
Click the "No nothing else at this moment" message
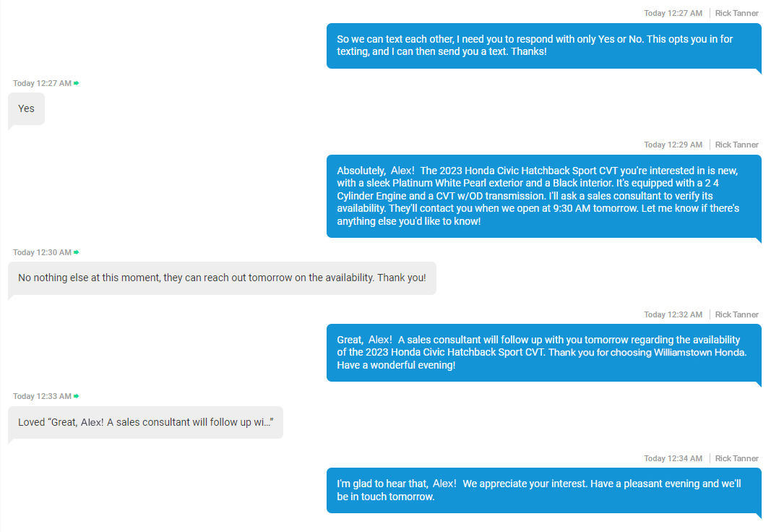tap(222, 278)
